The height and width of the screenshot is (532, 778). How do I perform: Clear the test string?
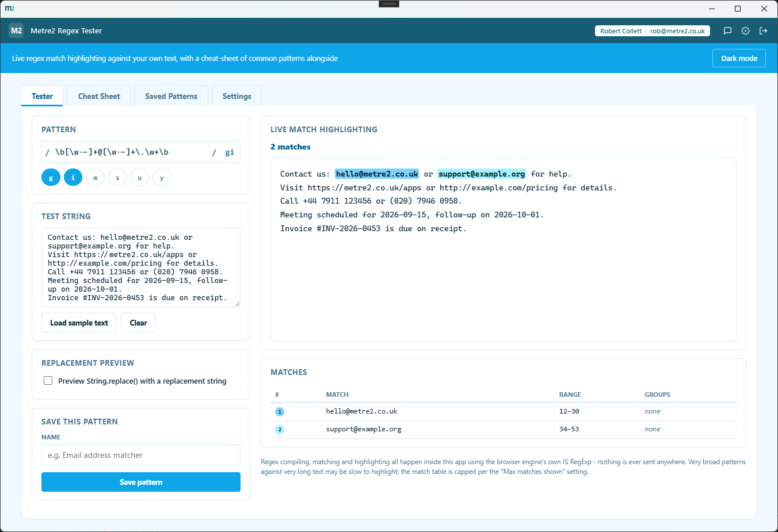click(138, 323)
